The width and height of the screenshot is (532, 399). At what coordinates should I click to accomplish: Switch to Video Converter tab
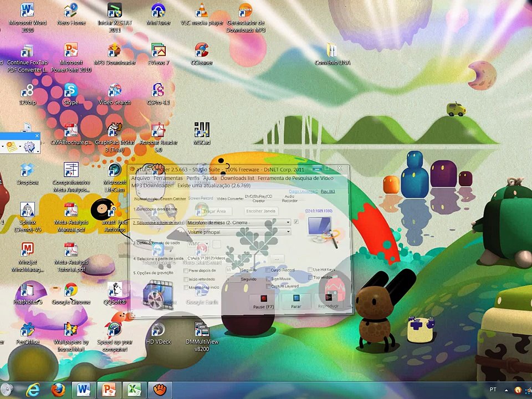pos(230,198)
